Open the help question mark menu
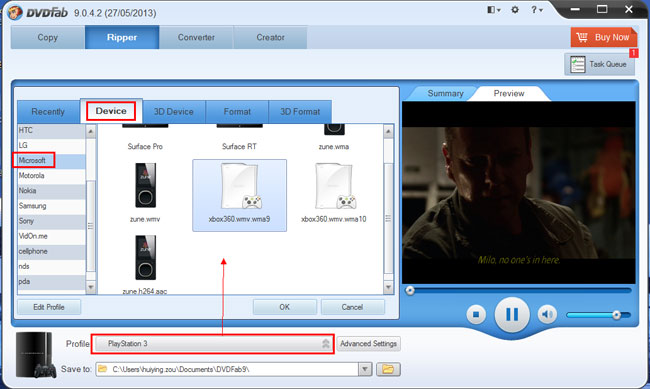This screenshot has width=650, height=389. (x=536, y=10)
